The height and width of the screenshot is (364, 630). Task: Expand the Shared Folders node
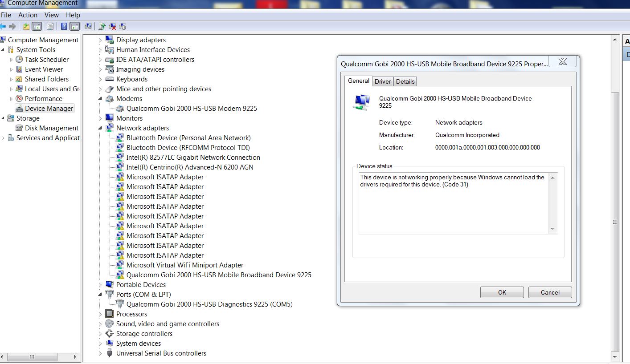click(x=11, y=79)
